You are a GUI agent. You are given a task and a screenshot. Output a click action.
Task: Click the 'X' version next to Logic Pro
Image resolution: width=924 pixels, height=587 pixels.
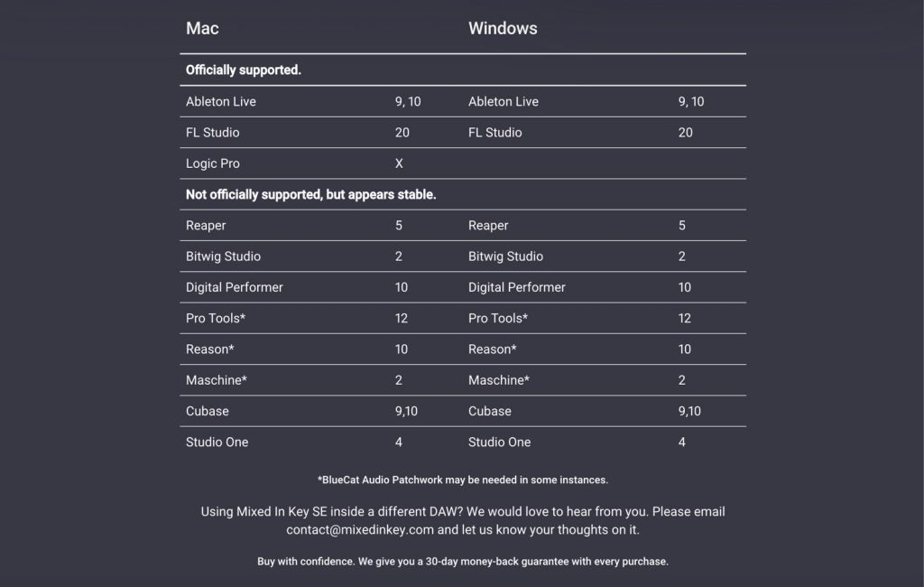(399, 163)
